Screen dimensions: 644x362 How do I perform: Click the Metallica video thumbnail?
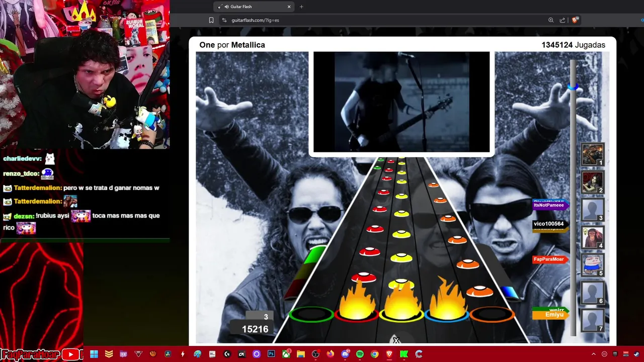(x=401, y=102)
